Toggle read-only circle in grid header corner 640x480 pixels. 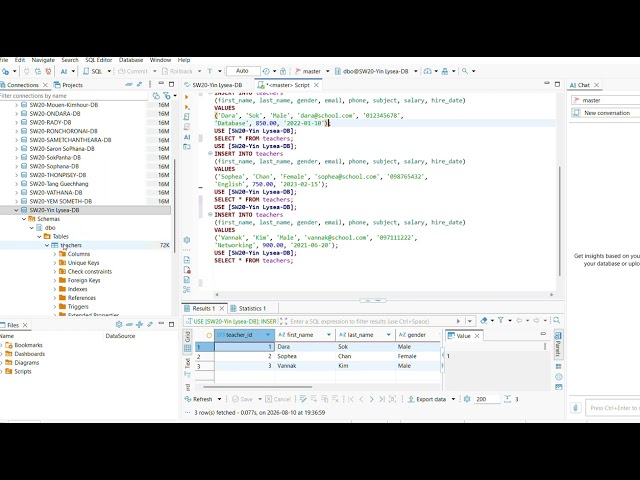pyautogui.click(x=209, y=335)
